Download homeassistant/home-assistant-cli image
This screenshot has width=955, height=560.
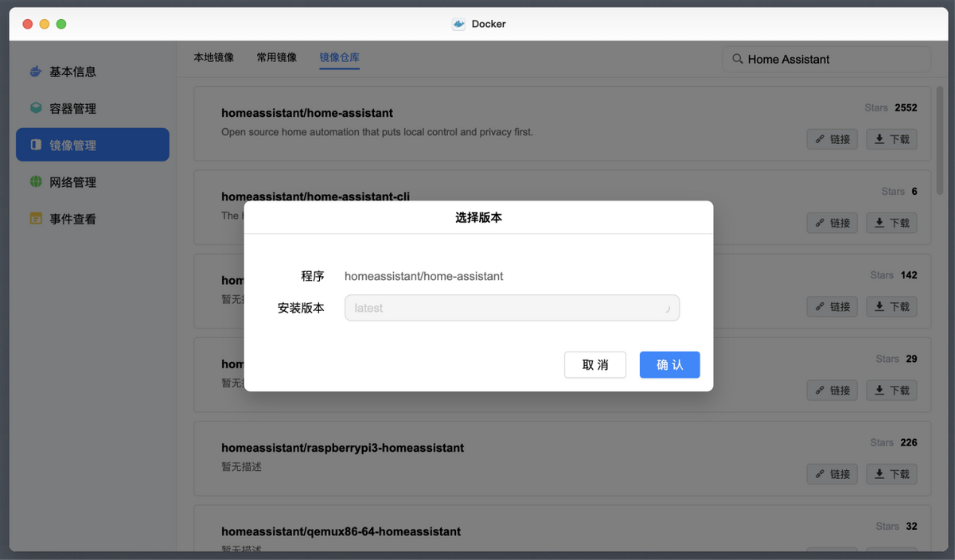pyautogui.click(x=891, y=223)
